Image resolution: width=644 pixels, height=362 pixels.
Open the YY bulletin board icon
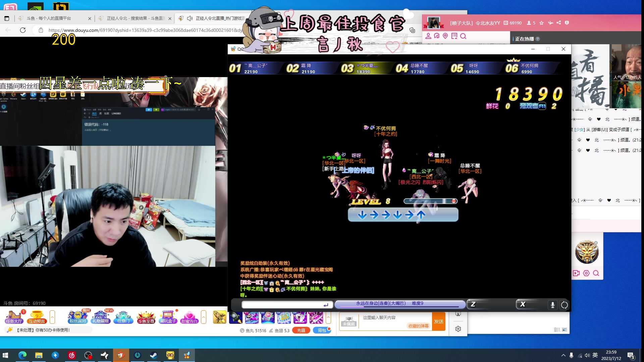click(454, 36)
